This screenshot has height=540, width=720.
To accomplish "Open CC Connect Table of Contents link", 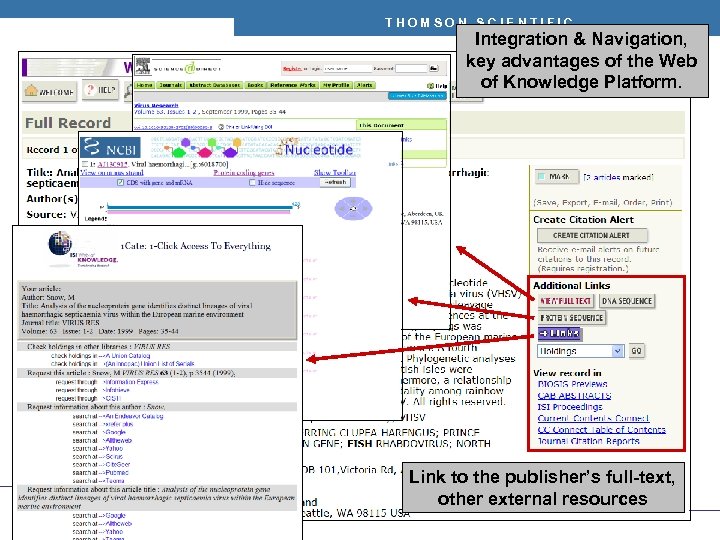I will coord(602,430).
